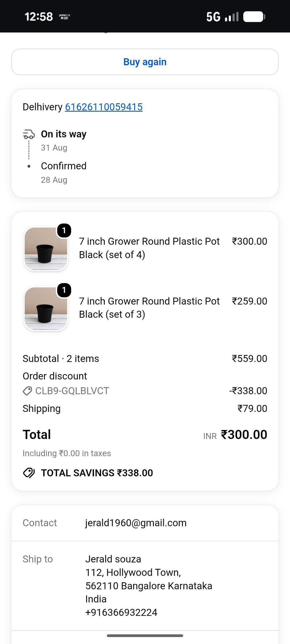The image size is (290, 644).
Task: Open the set of 4 pot thumbnail
Action: (46, 249)
